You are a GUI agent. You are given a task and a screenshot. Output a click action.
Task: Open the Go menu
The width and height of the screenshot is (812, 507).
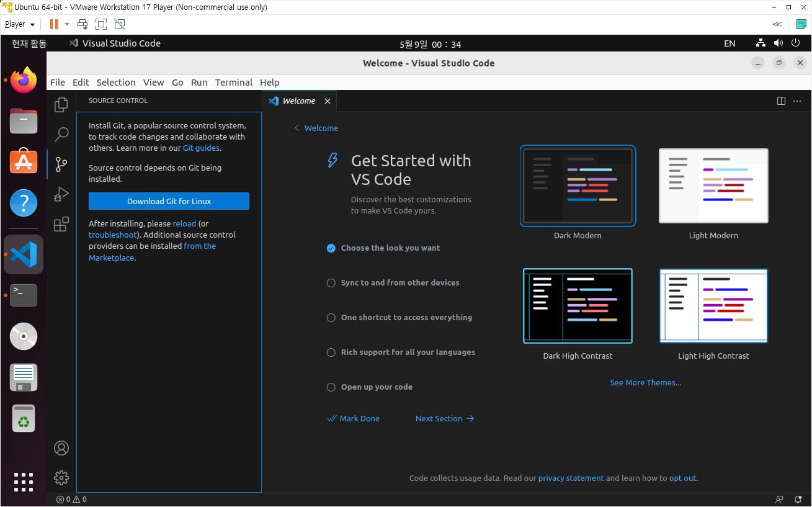tap(177, 83)
